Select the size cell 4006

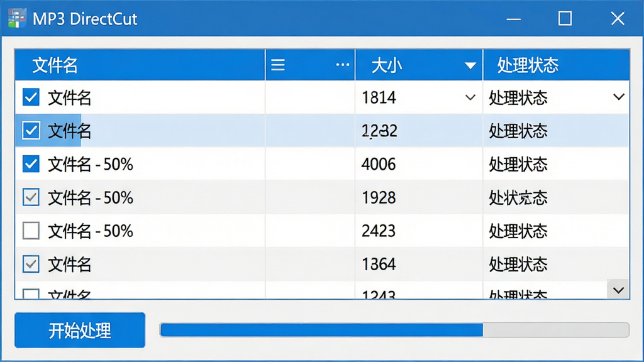pyautogui.click(x=379, y=164)
